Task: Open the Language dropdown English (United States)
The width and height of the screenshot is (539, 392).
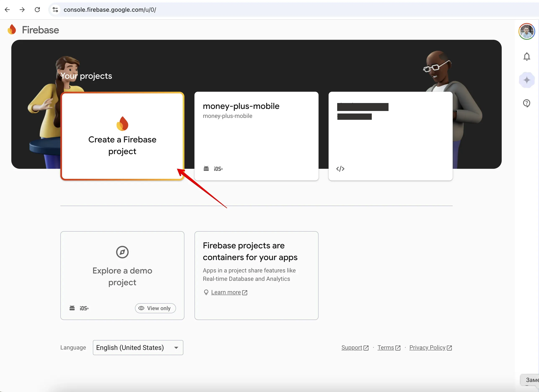Action: 138,347
